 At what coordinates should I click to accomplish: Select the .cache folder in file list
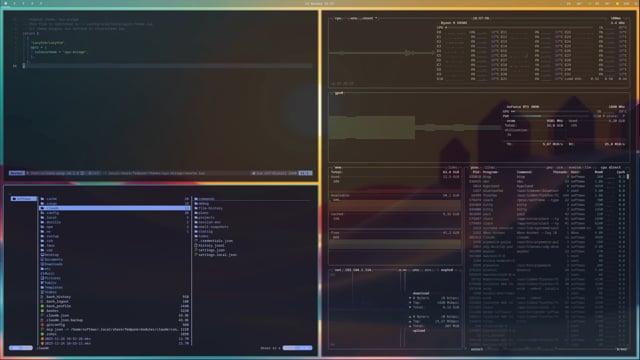(115, 199)
